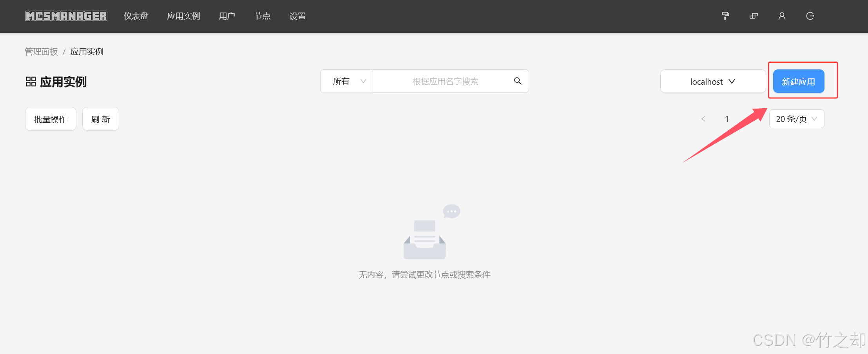Click the page layout customize icon
The image size is (868, 354).
point(754,16)
